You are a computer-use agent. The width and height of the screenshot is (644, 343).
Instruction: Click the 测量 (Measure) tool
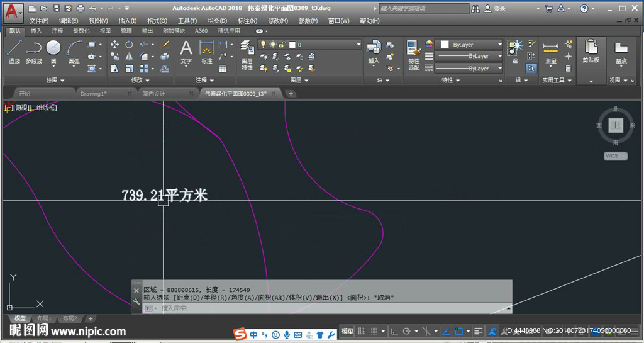coord(551,53)
